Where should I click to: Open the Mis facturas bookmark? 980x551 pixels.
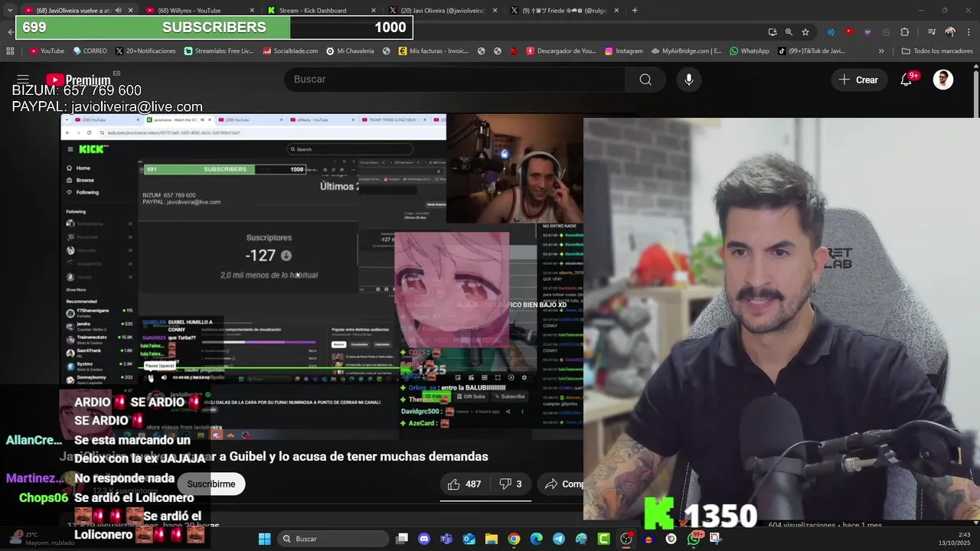pyautogui.click(x=433, y=51)
